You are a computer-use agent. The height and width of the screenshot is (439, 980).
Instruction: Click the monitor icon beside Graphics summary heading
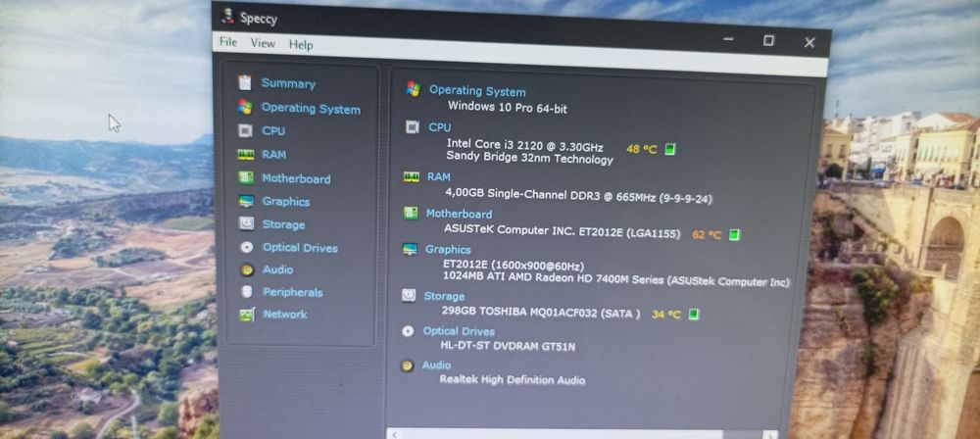410,249
